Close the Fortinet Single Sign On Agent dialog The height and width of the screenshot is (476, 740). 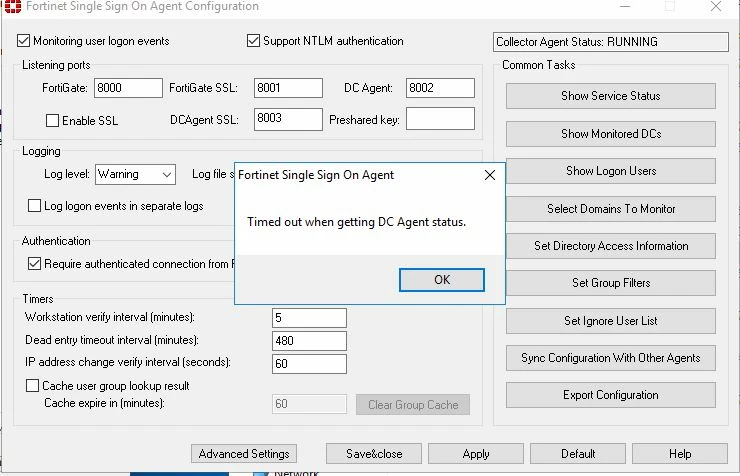(x=490, y=175)
